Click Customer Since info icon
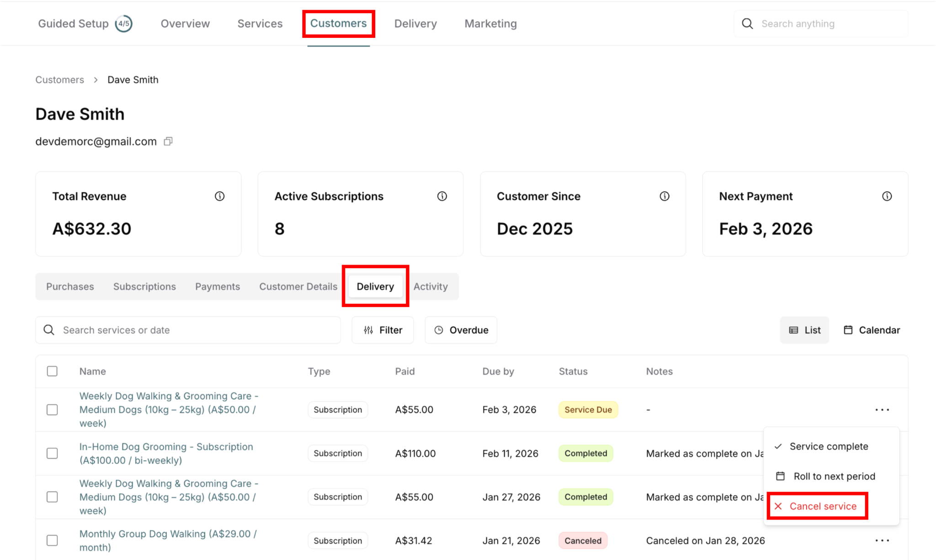The height and width of the screenshot is (560, 936). click(665, 196)
